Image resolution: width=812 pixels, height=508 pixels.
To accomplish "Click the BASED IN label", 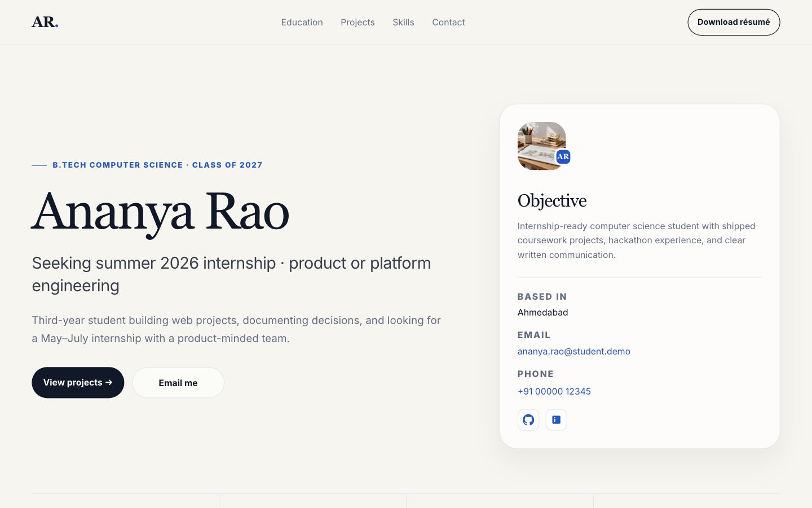I will tap(542, 296).
